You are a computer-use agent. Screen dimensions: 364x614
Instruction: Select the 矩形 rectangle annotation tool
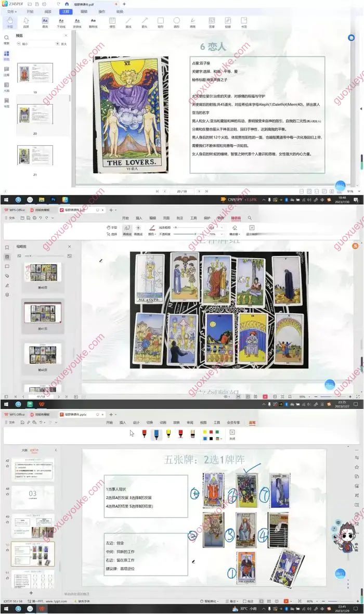click(x=161, y=22)
